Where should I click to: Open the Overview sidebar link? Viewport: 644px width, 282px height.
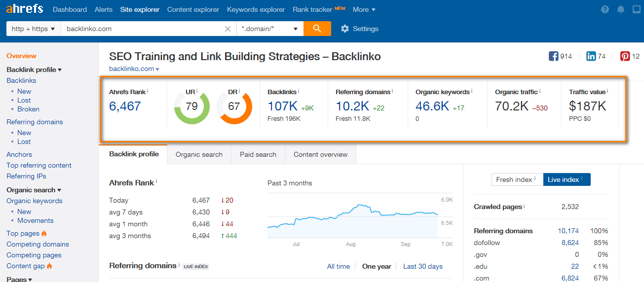(x=21, y=56)
